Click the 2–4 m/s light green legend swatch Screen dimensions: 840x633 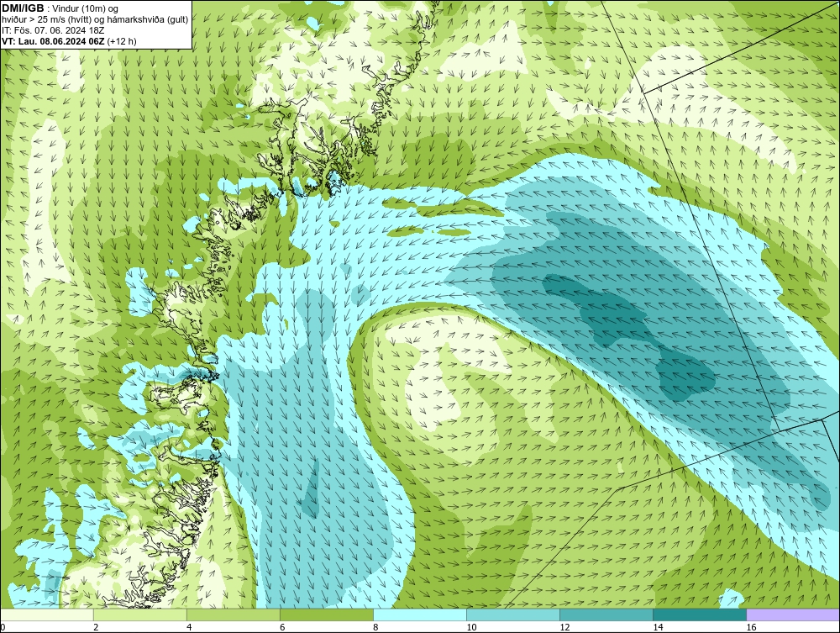click(x=140, y=615)
